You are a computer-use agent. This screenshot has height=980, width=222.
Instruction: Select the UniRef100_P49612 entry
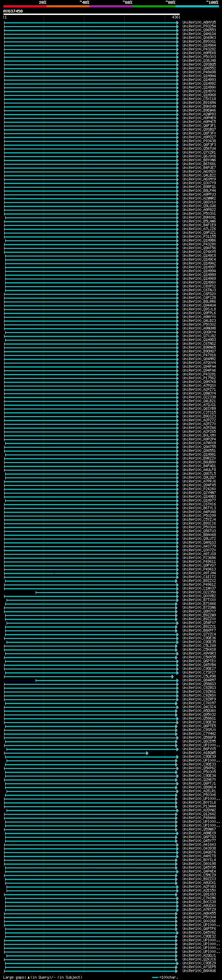coord(199,584)
